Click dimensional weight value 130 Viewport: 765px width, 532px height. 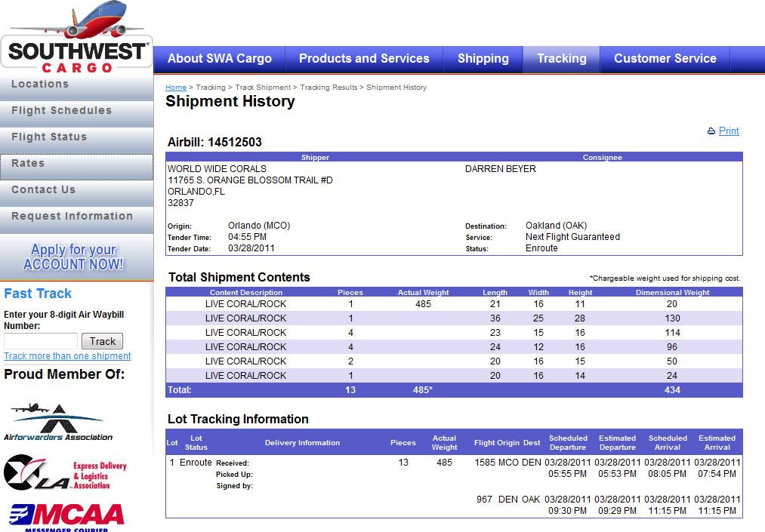coord(672,318)
